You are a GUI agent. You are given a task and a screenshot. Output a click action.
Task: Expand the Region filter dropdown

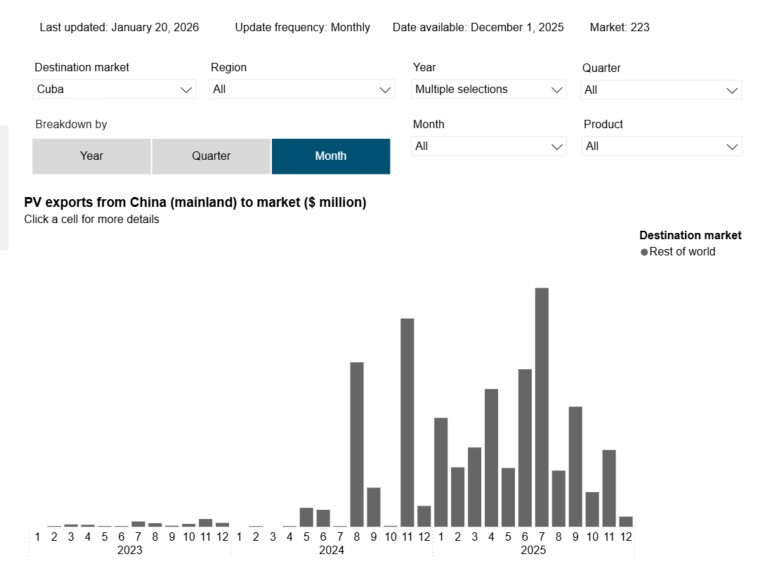point(301,90)
